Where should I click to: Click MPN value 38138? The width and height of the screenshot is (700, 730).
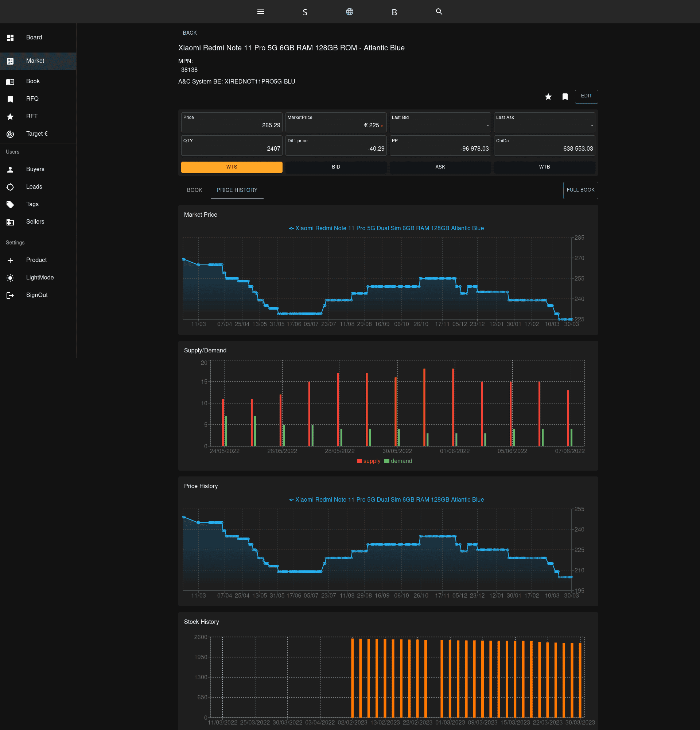[189, 70]
